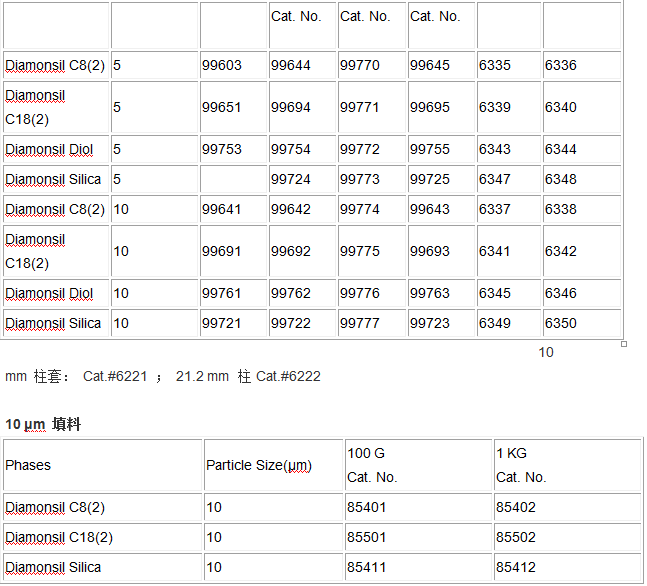
Task: Click Cat.#6222 text below table
Action: coord(288,376)
